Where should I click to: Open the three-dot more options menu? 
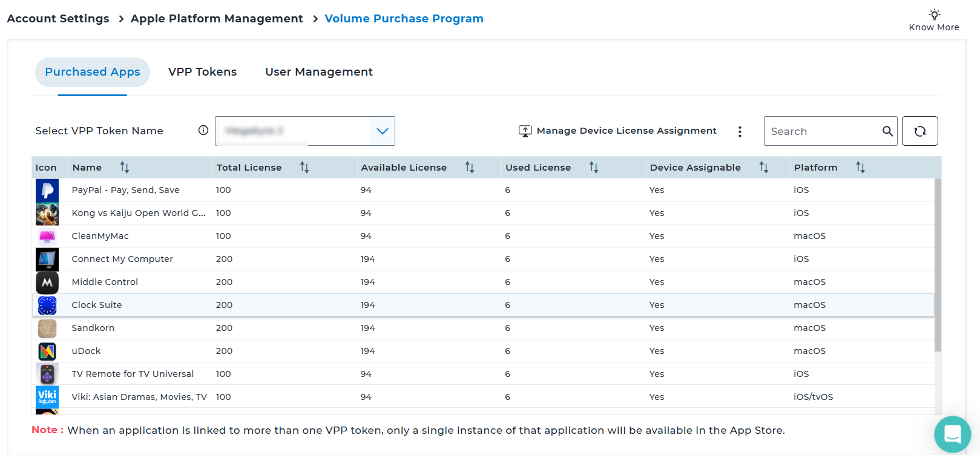click(740, 131)
